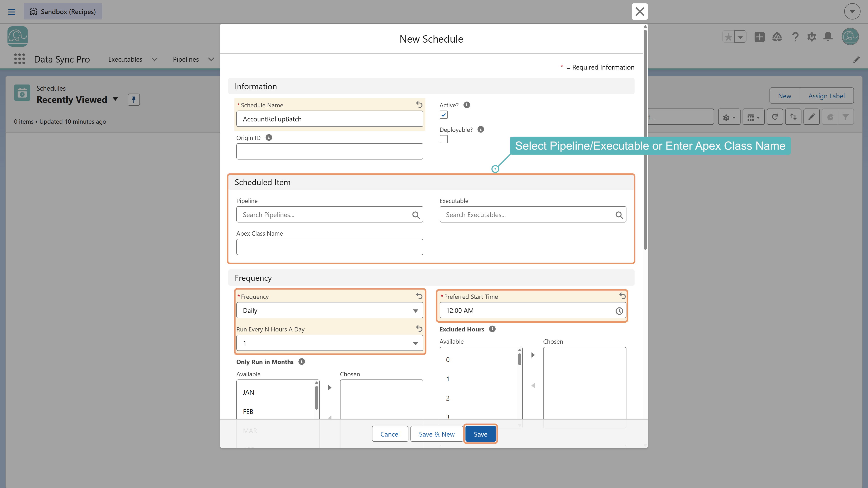Select the Executables navigation tab
The width and height of the screenshot is (868, 488).
[x=125, y=59]
